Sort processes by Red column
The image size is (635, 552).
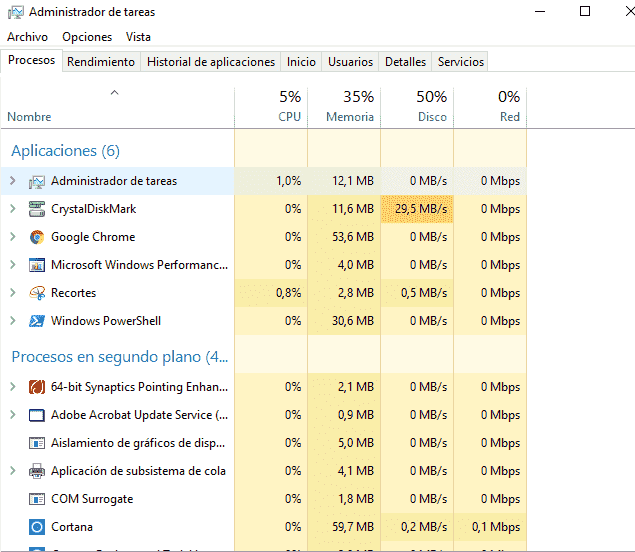pos(490,107)
